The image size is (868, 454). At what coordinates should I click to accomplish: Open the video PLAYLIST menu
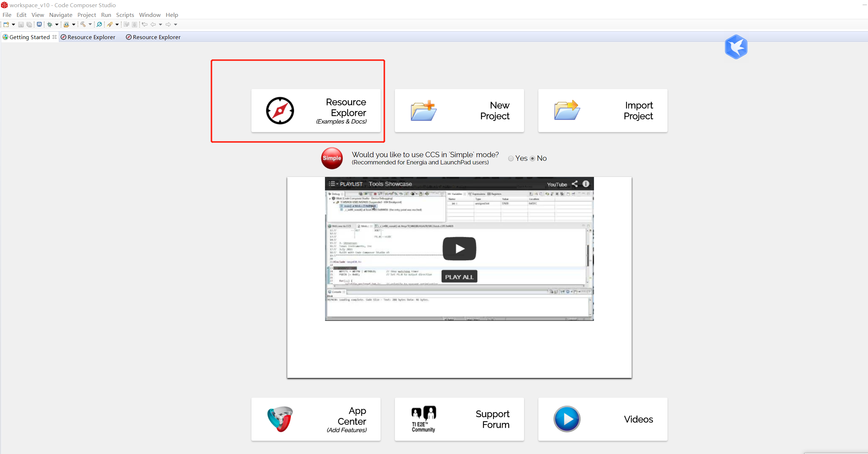[346, 184]
